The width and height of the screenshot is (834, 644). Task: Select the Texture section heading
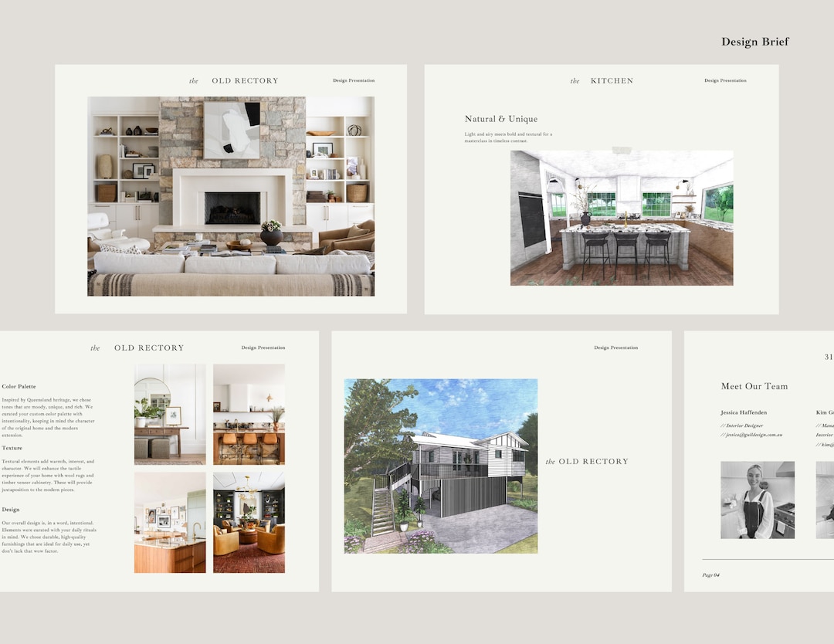(12, 447)
